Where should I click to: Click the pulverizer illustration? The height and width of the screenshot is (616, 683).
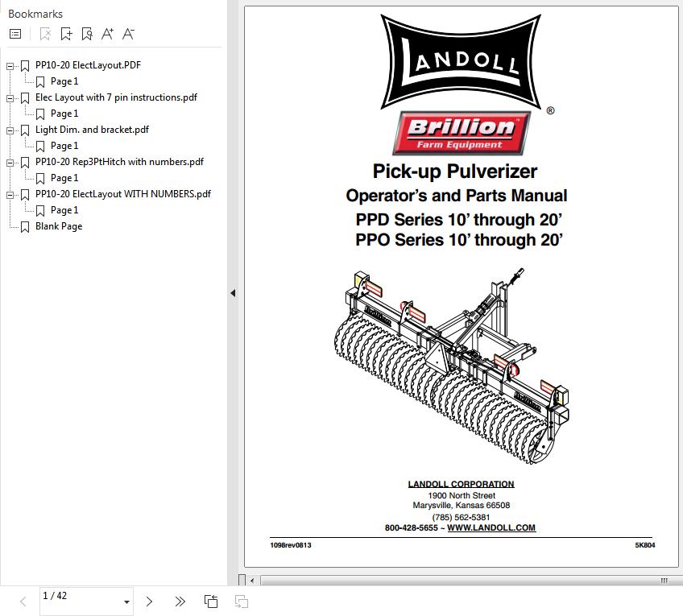click(x=451, y=366)
